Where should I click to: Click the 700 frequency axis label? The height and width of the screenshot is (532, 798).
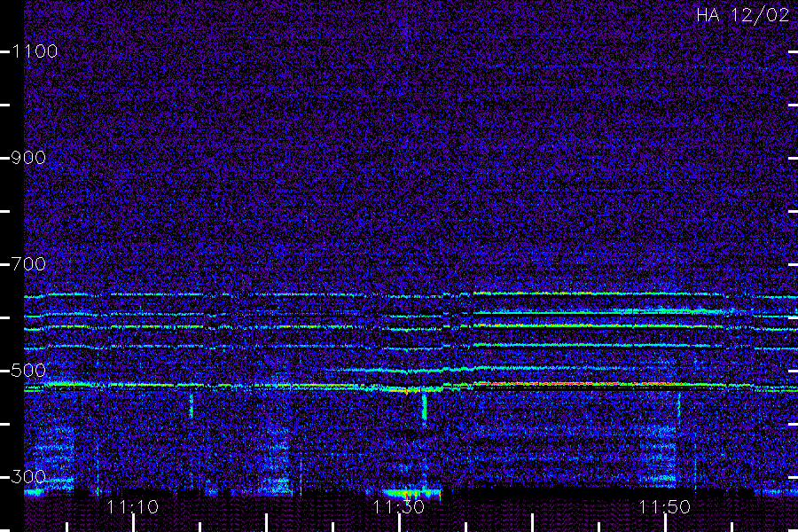pyautogui.click(x=28, y=264)
